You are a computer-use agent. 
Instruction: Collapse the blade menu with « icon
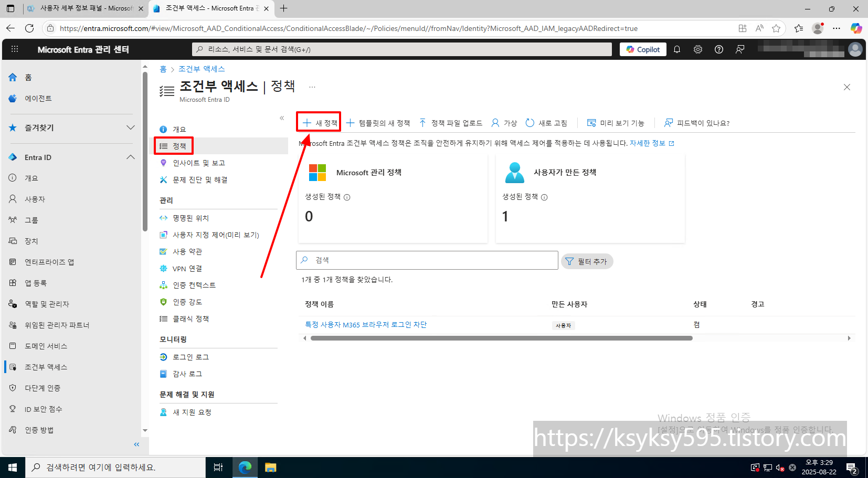[282, 118]
